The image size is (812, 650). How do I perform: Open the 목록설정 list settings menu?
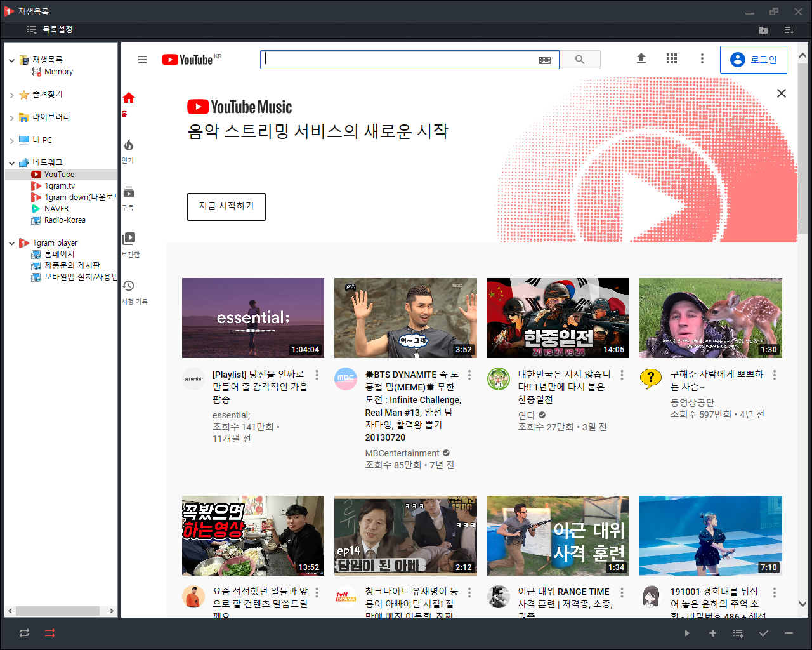(x=50, y=30)
